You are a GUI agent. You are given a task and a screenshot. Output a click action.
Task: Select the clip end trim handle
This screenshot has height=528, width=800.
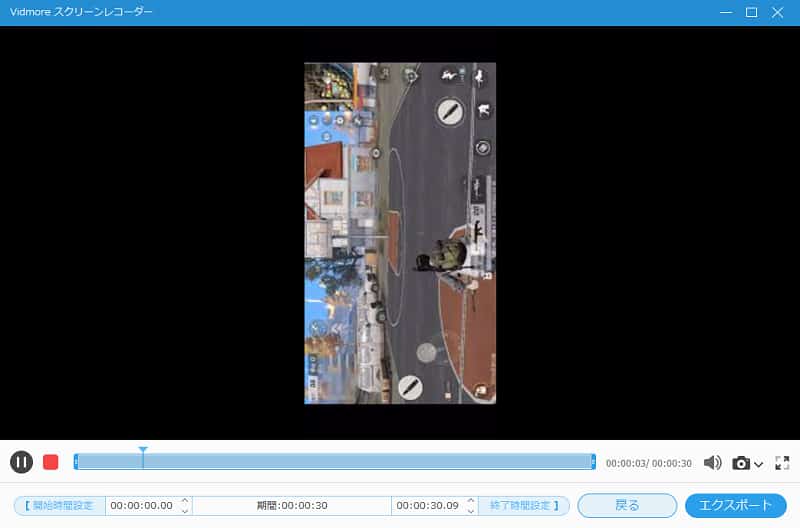tap(593, 462)
